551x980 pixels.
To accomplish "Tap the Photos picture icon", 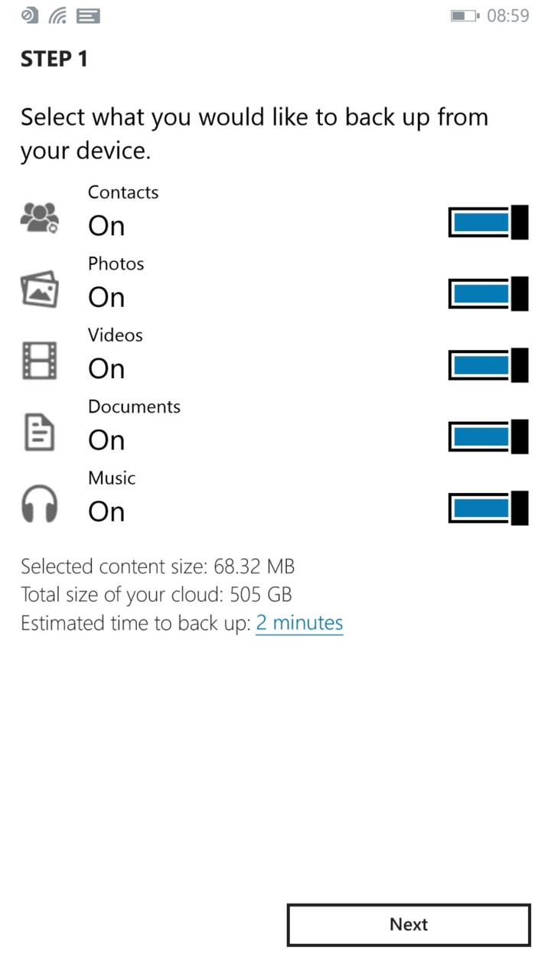I will (x=38, y=289).
